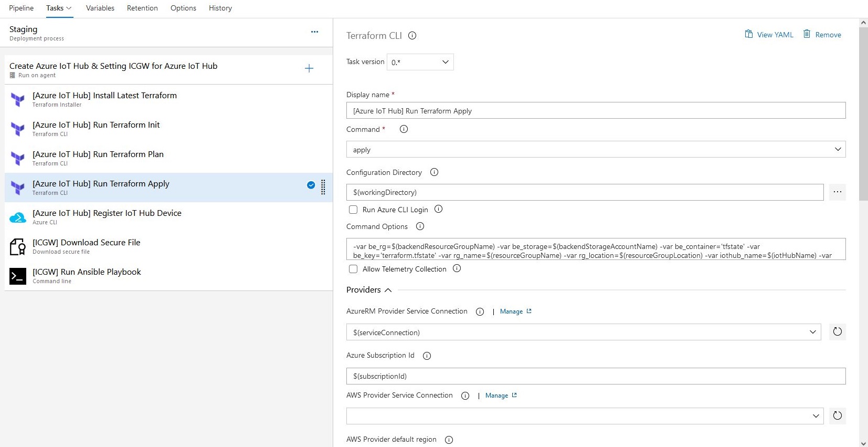Browse for Configuration Directory using ellipsis button
This screenshot has height=447, width=868.
(x=837, y=192)
